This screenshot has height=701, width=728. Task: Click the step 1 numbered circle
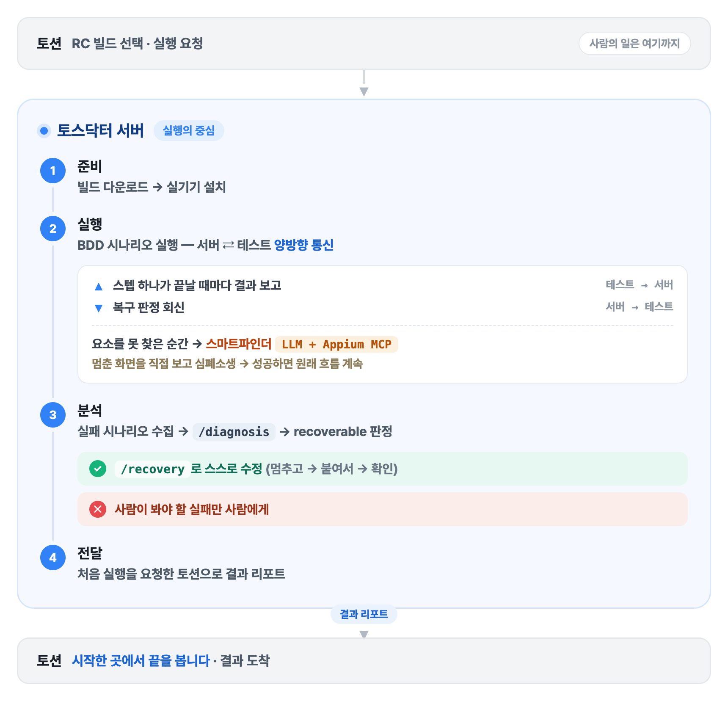point(53,171)
